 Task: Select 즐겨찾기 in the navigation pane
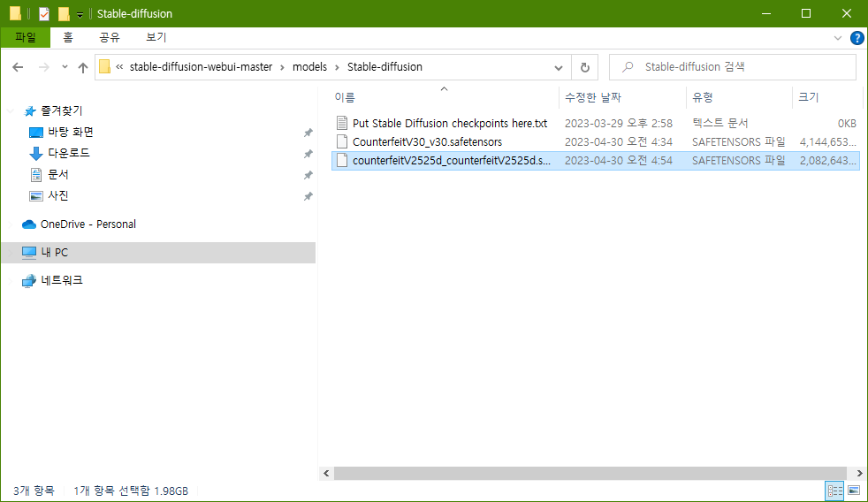[x=62, y=110]
